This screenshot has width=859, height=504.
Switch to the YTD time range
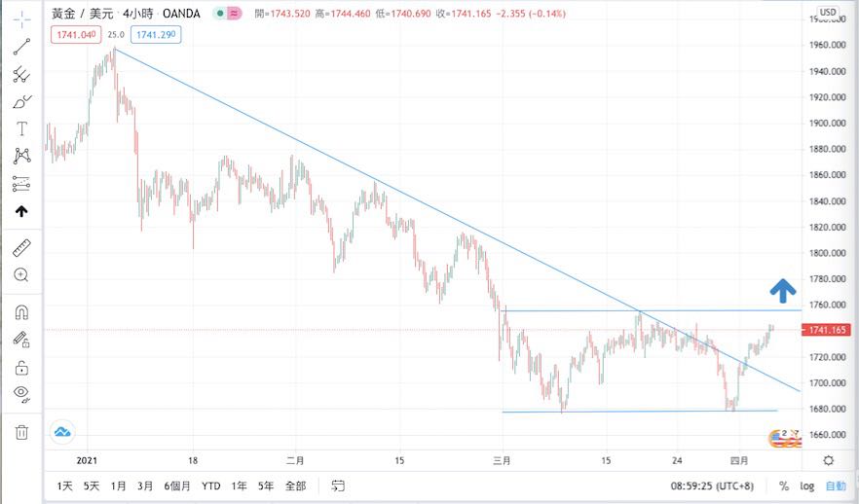click(211, 486)
